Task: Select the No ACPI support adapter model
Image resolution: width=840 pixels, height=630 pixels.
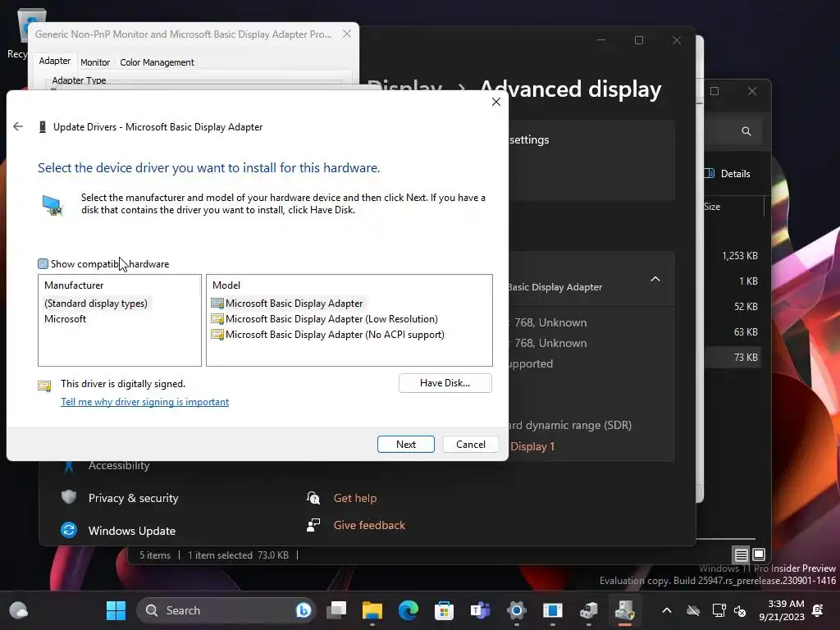Action: pos(328,335)
